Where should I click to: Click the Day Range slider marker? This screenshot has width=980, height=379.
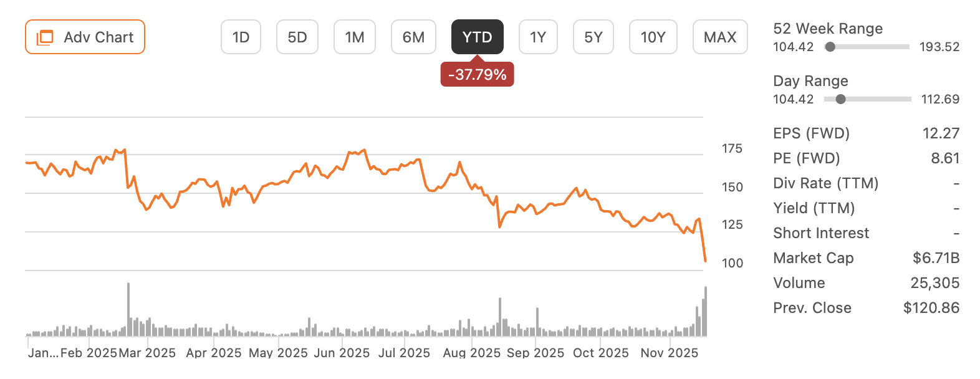(841, 98)
